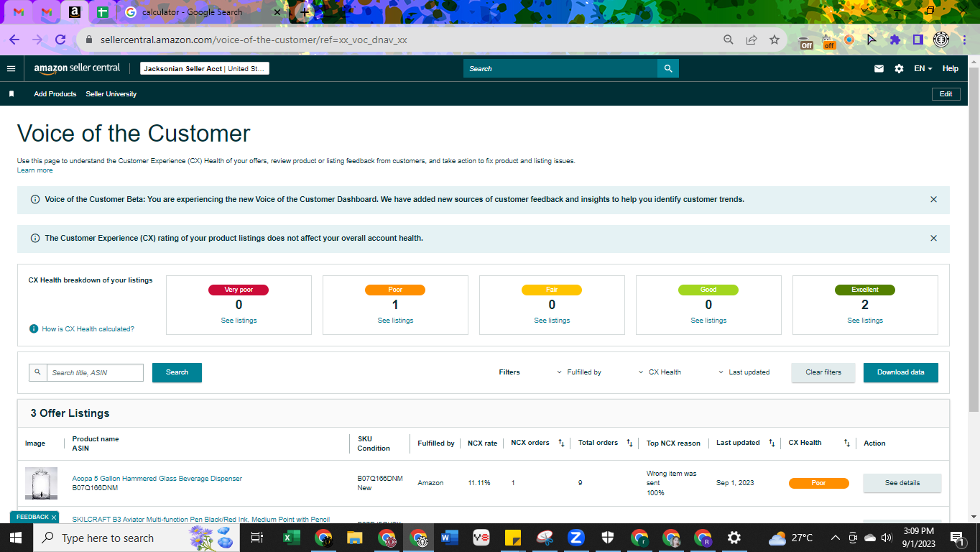Click the Download data button

(x=901, y=372)
